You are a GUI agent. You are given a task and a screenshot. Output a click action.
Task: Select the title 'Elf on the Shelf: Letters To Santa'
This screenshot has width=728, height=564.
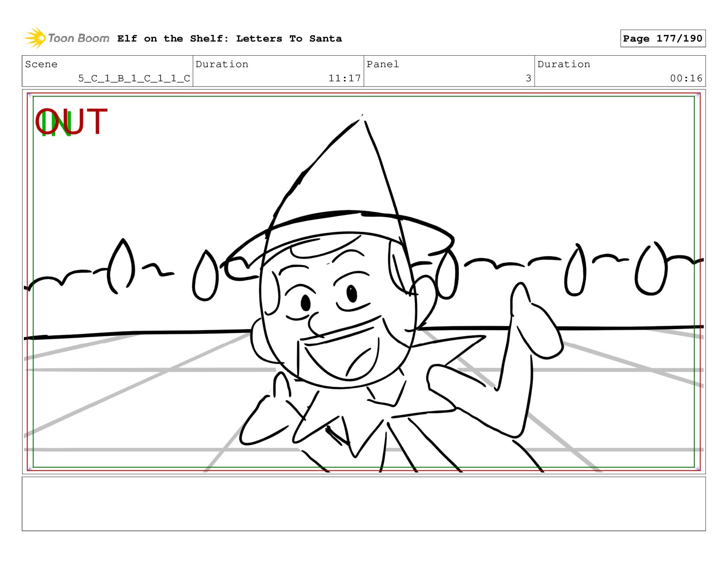click(x=229, y=38)
